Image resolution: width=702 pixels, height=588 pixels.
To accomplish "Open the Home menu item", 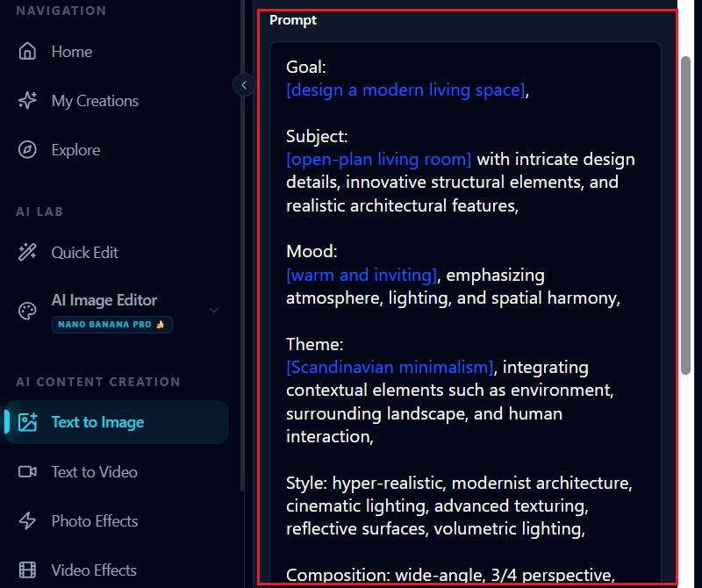I will pos(72,52).
